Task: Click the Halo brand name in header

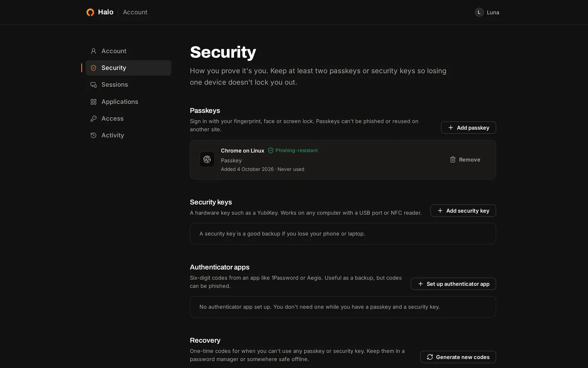Action: pyautogui.click(x=106, y=12)
